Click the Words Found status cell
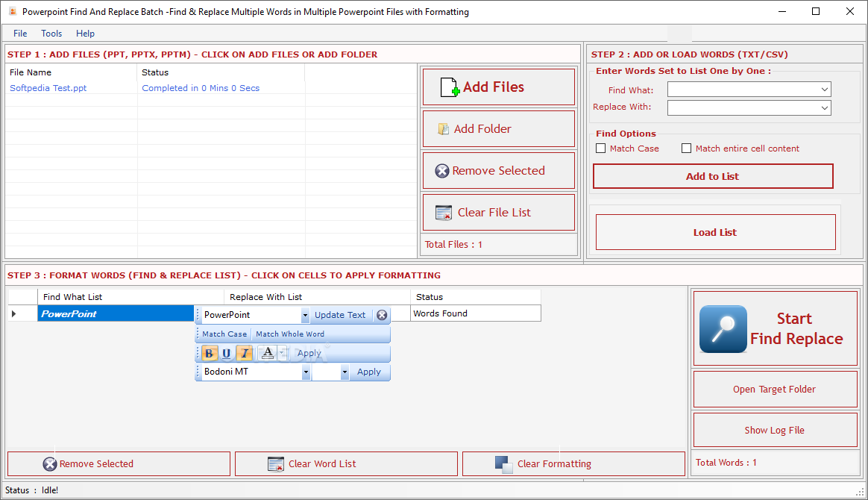The width and height of the screenshot is (868, 500). click(476, 313)
